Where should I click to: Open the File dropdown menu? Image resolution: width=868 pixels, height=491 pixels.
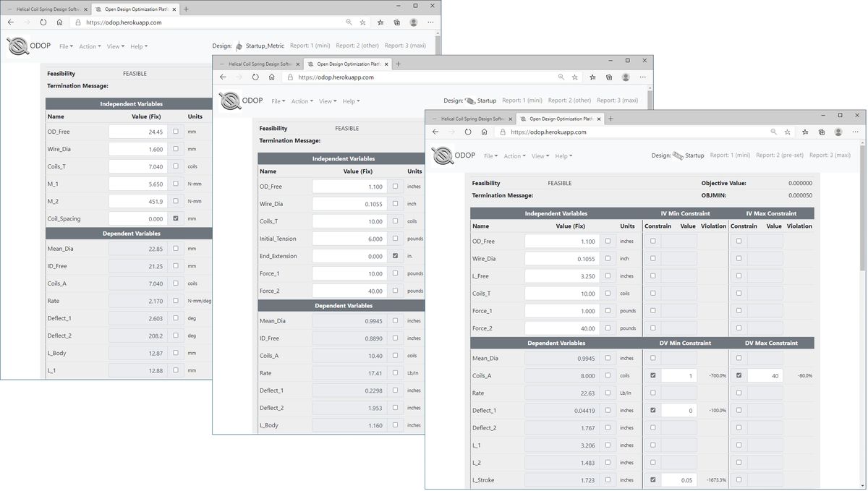point(491,155)
